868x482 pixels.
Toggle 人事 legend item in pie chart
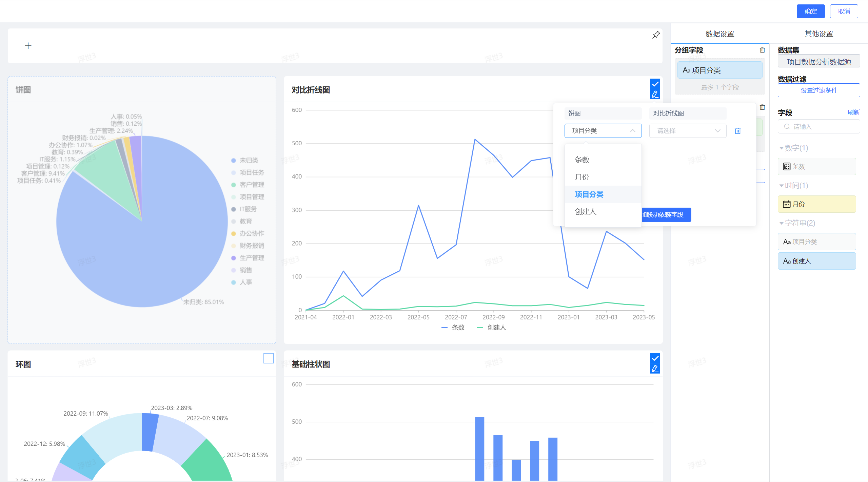coord(242,282)
